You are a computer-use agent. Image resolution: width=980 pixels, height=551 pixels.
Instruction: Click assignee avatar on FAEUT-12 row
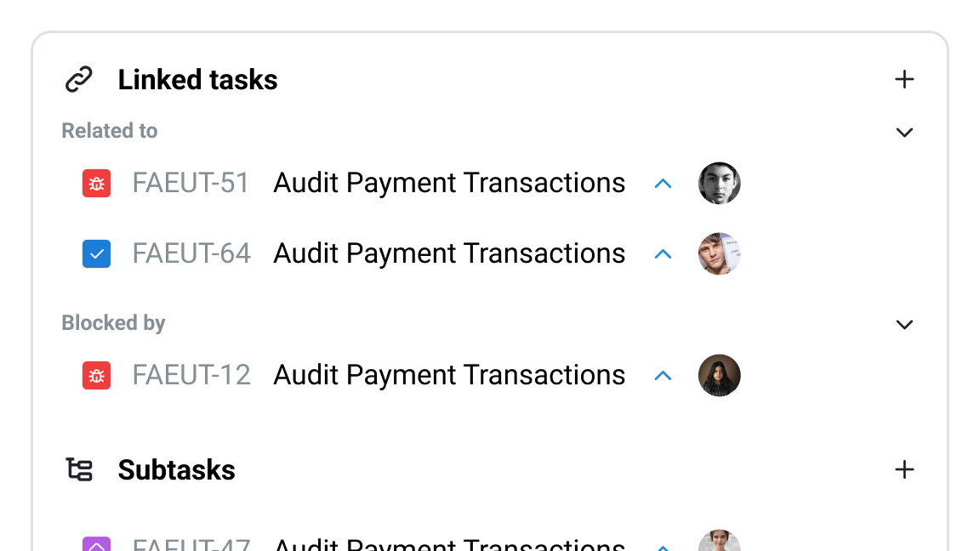pos(720,376)
